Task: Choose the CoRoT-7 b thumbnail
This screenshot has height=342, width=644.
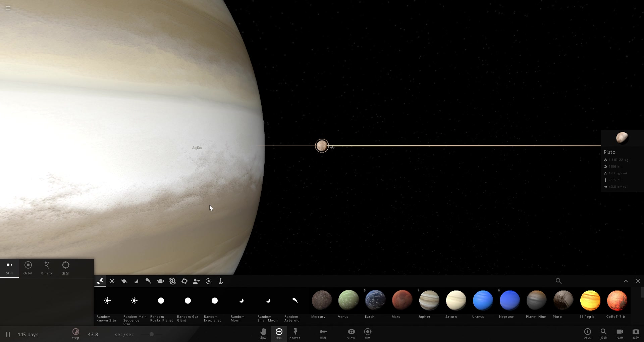Action: point(617,300)
